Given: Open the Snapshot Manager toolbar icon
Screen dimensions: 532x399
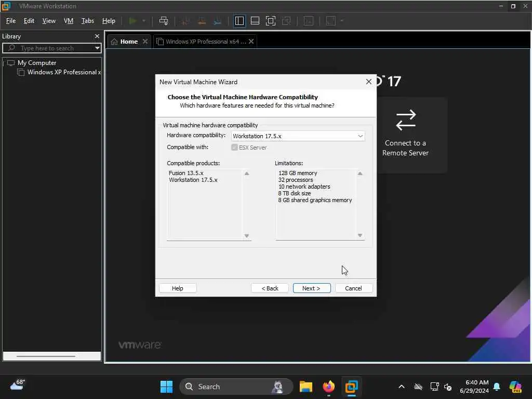Looking at the screenshot, I should coord(218,21).
